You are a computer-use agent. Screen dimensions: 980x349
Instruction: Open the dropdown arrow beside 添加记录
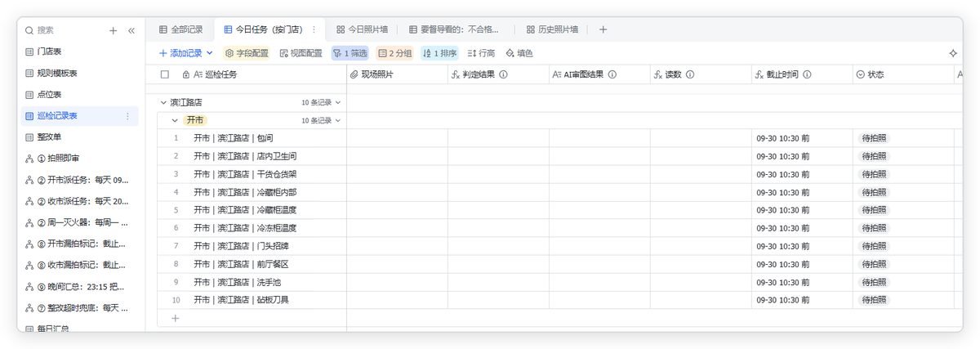click(210, 53)
